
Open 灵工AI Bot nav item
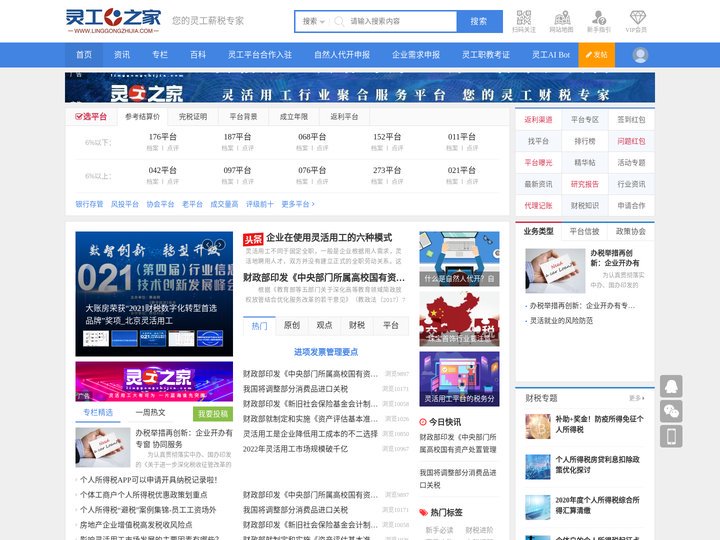click(x=551, y=55)
